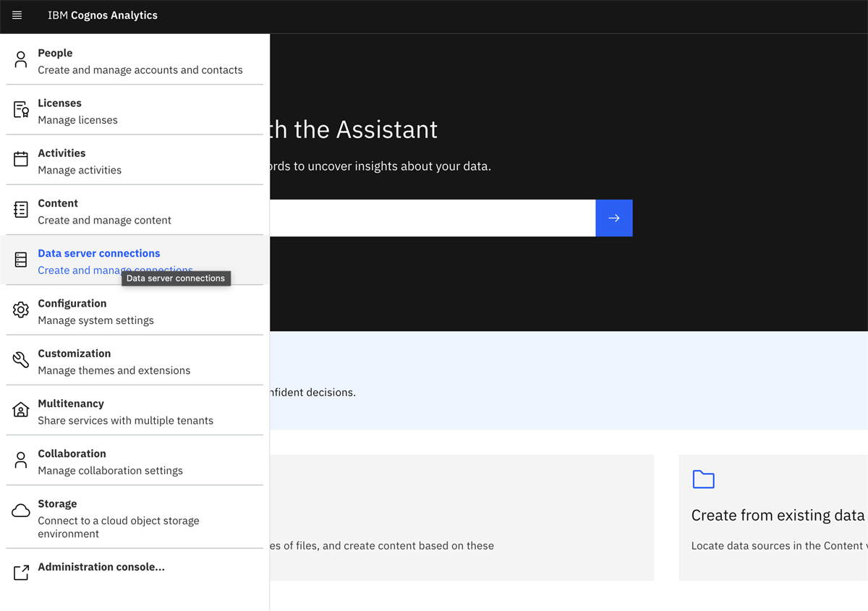Click the Multitenancy house icon
The height and width of the screenshot is (611, 868).
click(x=20, y=409)
